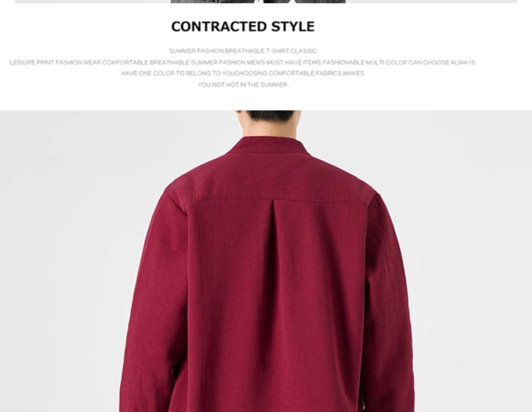The height and width of the screenshot is (412, 532).
Task: Click the word STYLE in the heading
Action: click(x=293, y=26)
